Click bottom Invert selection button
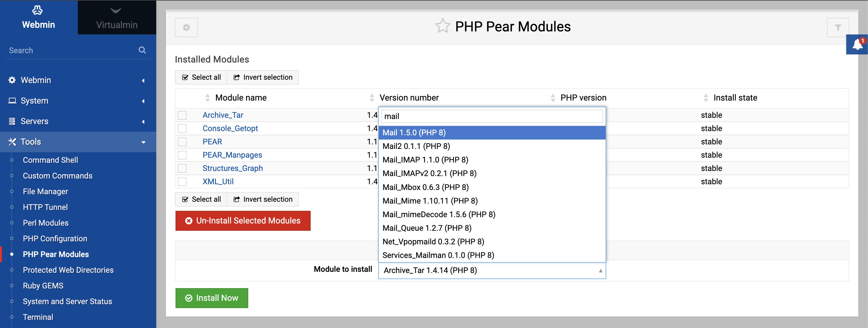Viewport: 868px width, 328px height. pyautogui.click(x=263, y=199)
